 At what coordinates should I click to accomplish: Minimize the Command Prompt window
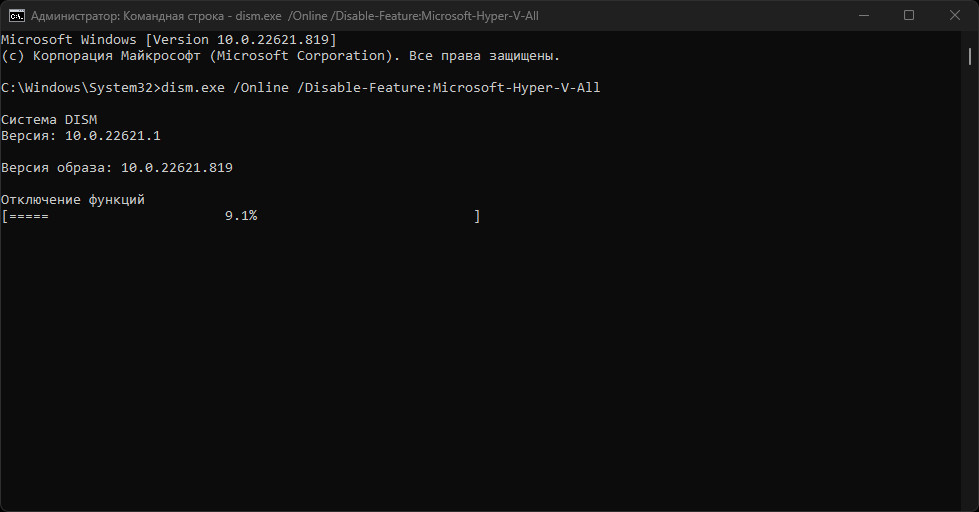864,16
